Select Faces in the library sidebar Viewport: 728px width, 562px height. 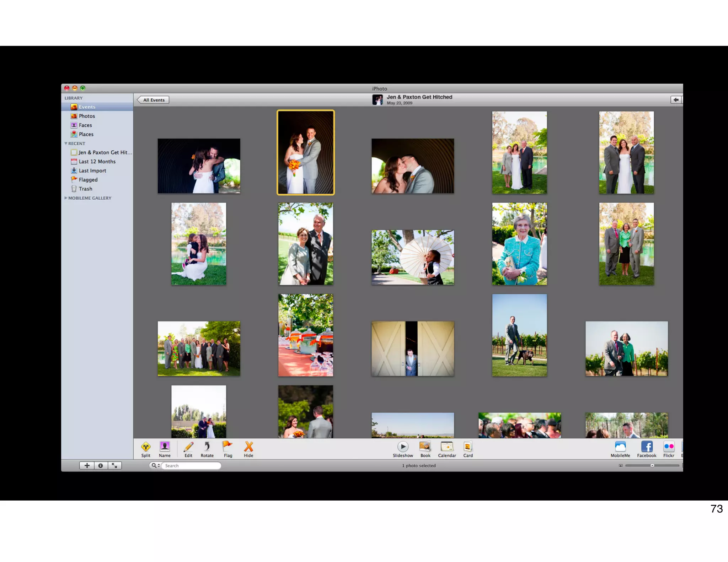click(x=85, y=125)
